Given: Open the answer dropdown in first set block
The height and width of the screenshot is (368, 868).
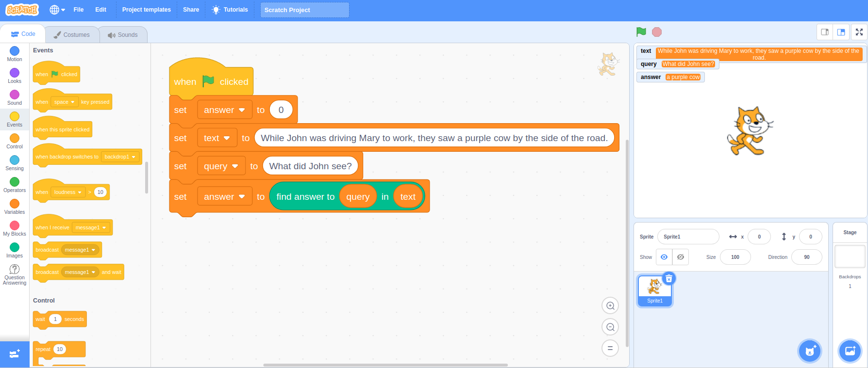Looking at the screenshot, I should pyautogui.click(x=224, y=110).
